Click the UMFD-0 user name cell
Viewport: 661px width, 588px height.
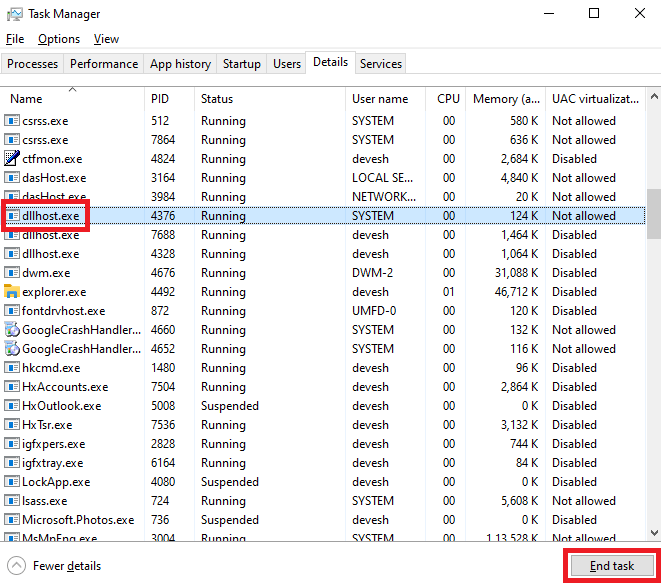click(374, 311)
